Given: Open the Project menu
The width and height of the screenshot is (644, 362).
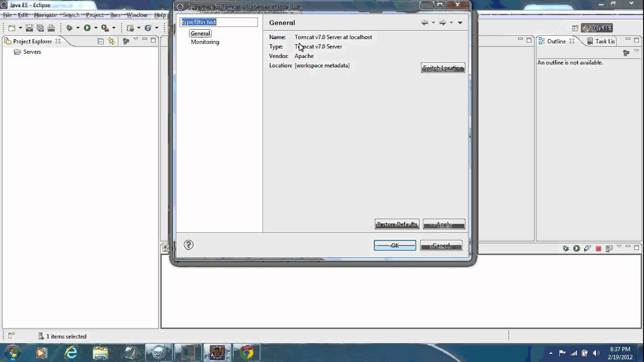Looking at the screenshot, I should (x=95, y=15).
